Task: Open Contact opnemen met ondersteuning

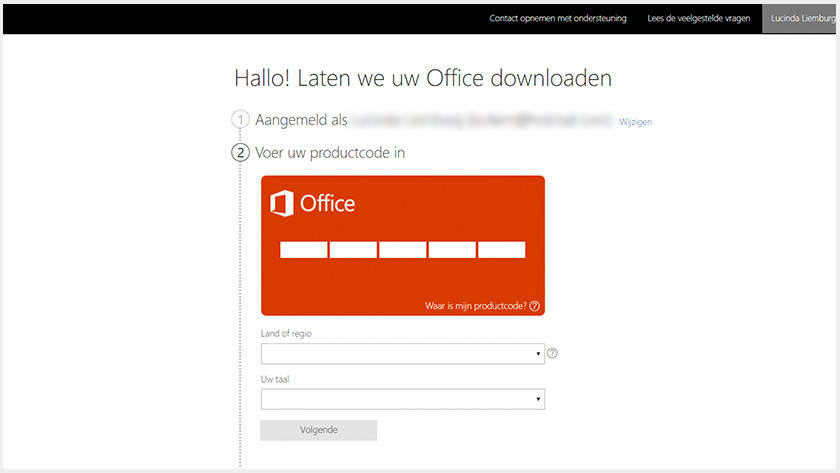Action: tap(558, 18)
